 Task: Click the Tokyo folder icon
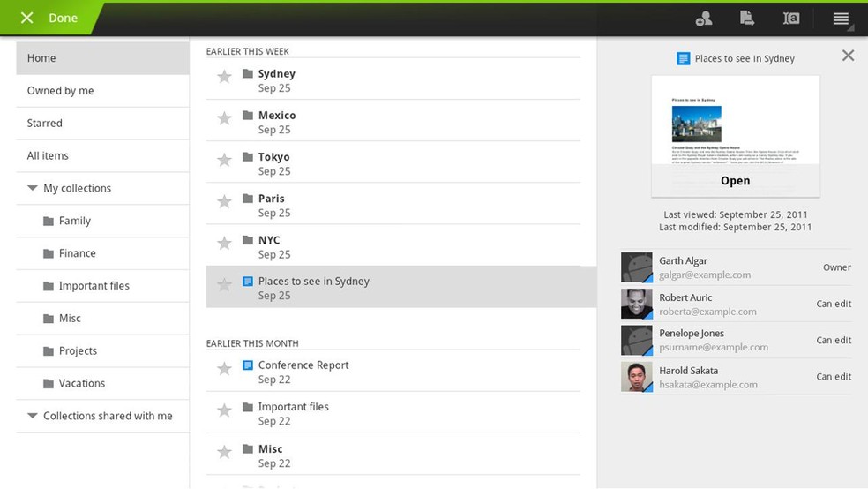[x=248, y=157]
